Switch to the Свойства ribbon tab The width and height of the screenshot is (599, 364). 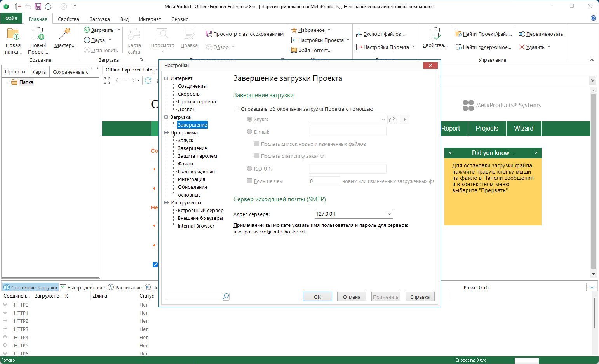coord(68,19)
